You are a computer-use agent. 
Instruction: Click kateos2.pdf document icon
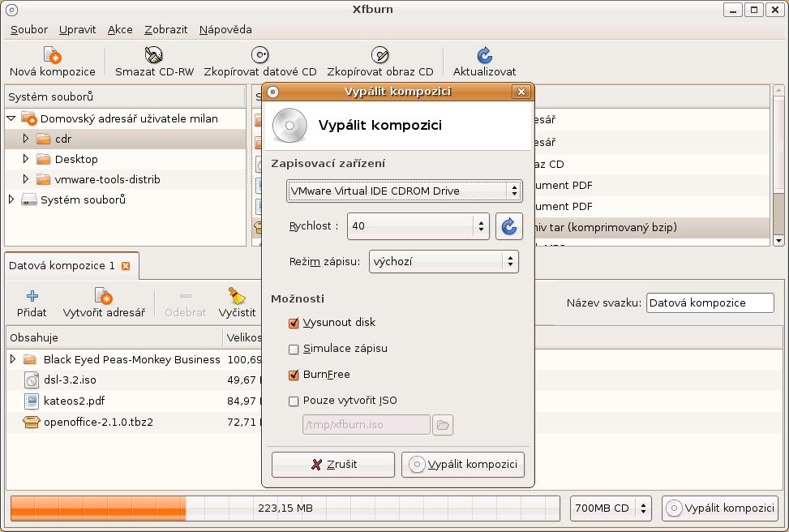(31, 401)
